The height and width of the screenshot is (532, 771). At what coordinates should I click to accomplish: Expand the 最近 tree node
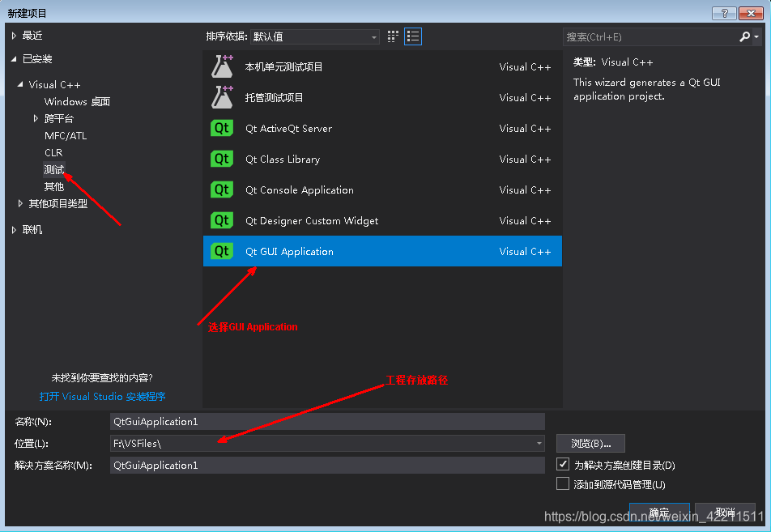click(x=14, y=36)
